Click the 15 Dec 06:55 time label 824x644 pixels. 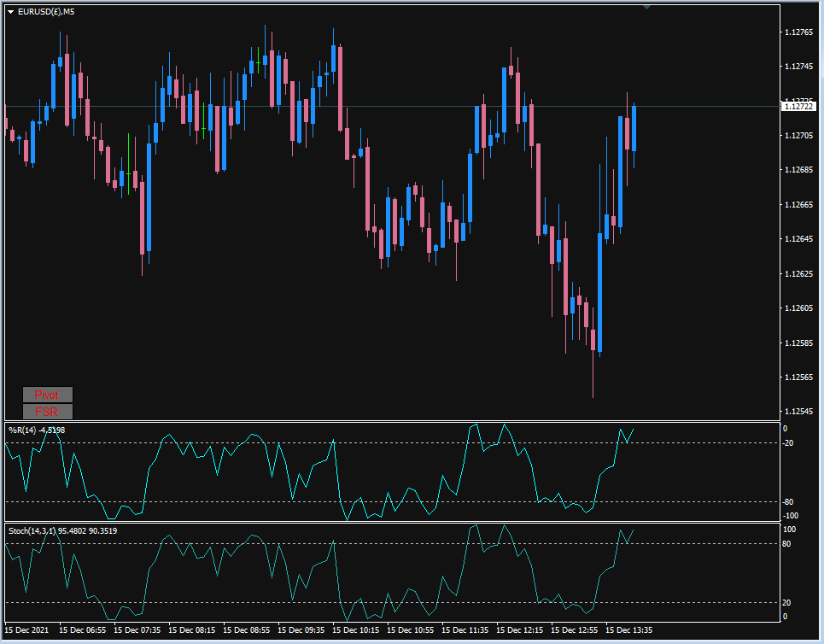click(83, 629)
